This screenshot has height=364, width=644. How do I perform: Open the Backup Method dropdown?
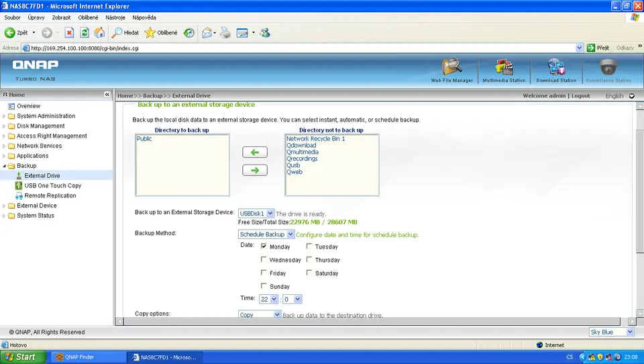(x=266, y=234)
